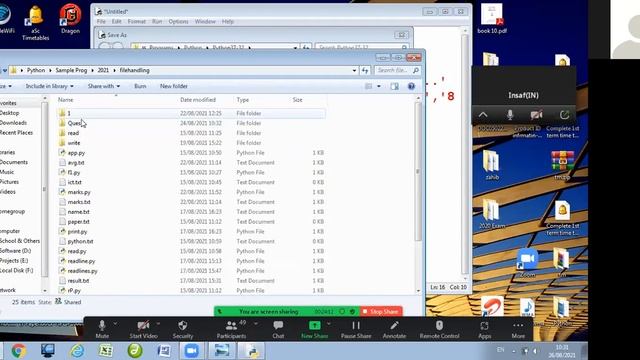This screenshot has width=640, height=360.
Task: Open book 10.pdf desktop icon
Action: point(491,19)
